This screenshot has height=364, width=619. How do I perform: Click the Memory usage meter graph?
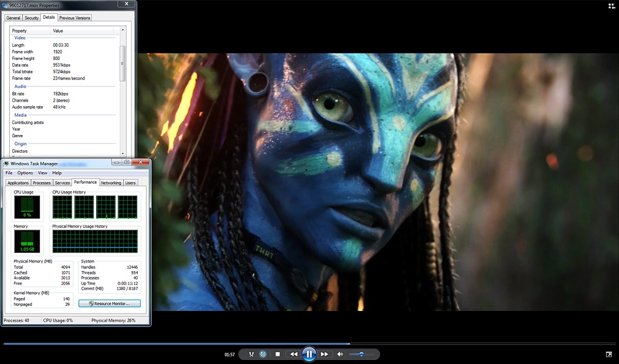pos(27,241)
